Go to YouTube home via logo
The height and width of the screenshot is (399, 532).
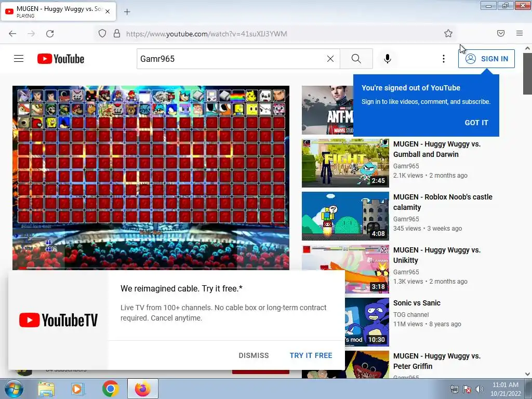[61, 59]
